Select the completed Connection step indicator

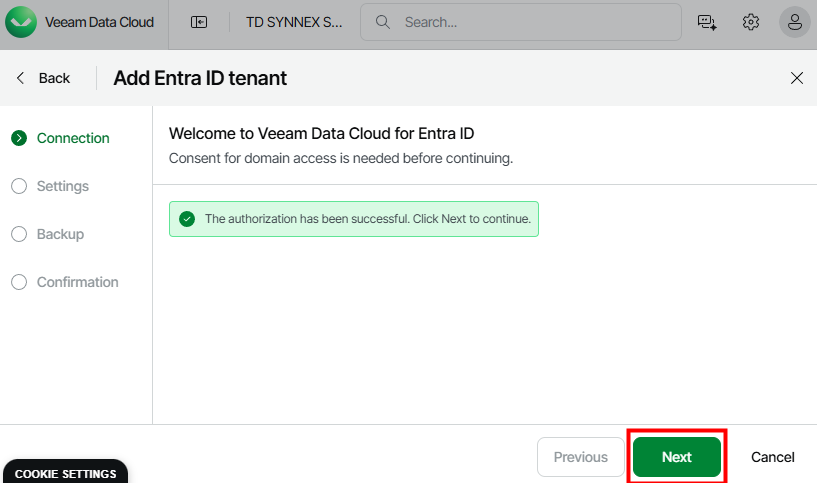point(19,138)
